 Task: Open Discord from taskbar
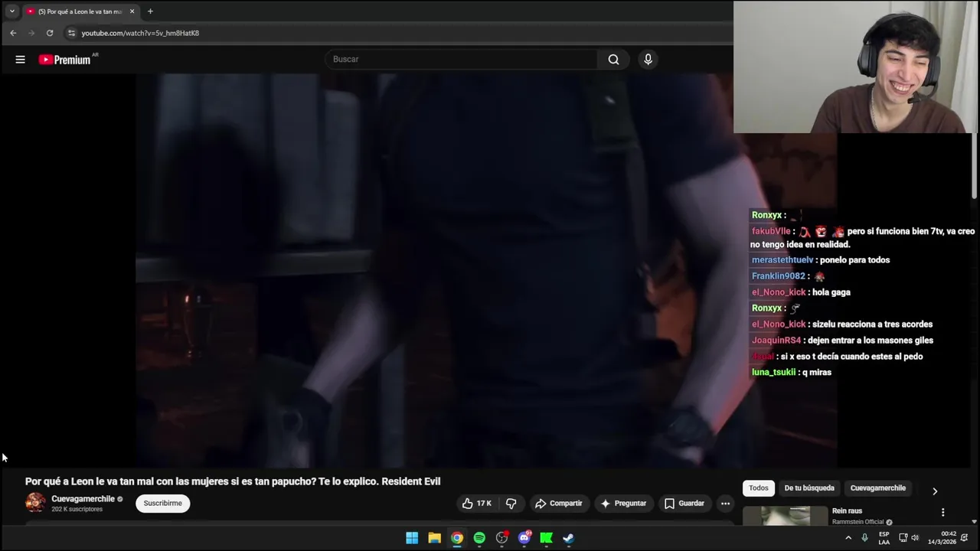(x=524, y=538)
